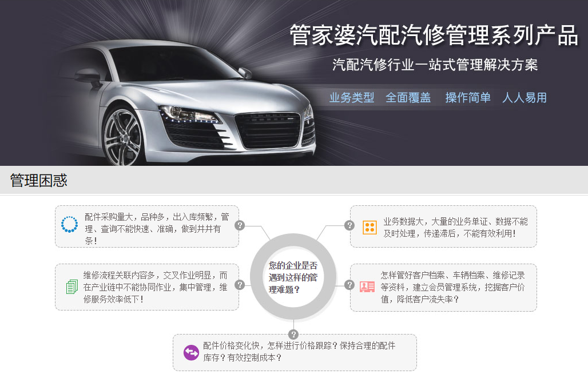Click question mark above 配件价格变化快 box
The image size is (588, 378).
[x=293, y=334]
